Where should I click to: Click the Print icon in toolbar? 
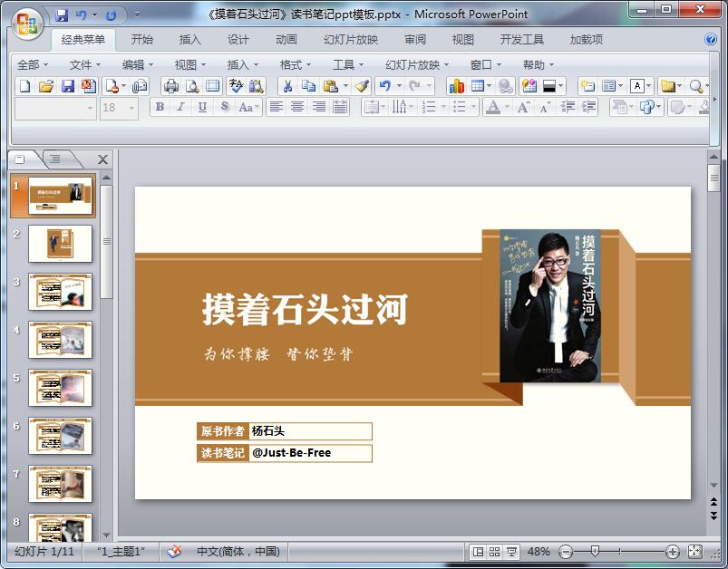click(171, 86)
